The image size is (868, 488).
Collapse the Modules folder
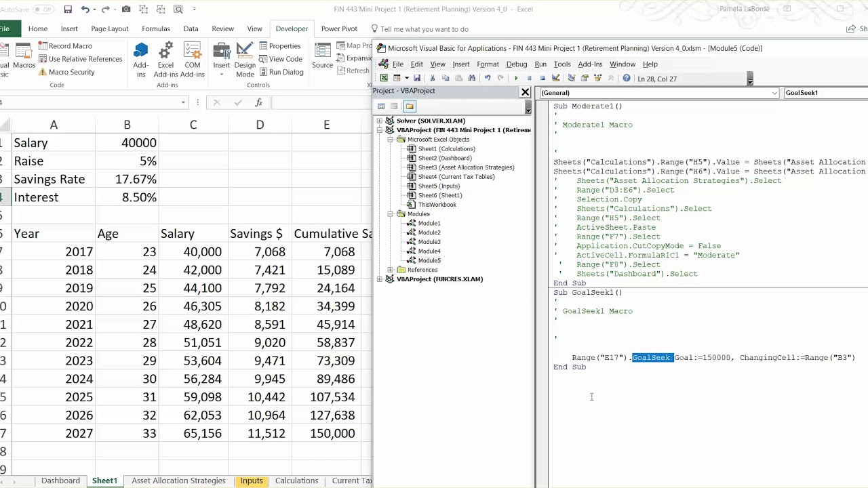[391, 214]
